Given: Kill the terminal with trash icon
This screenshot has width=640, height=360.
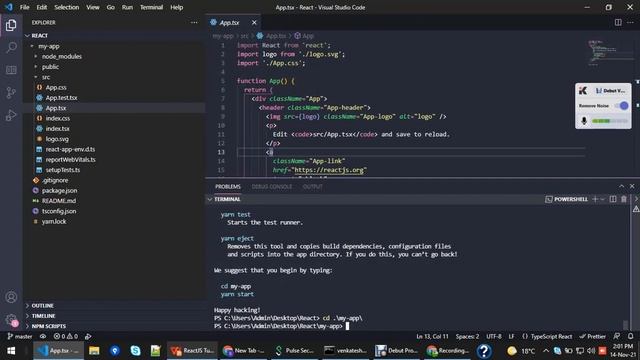Looking at the screenshot, I should pos(624,199).
